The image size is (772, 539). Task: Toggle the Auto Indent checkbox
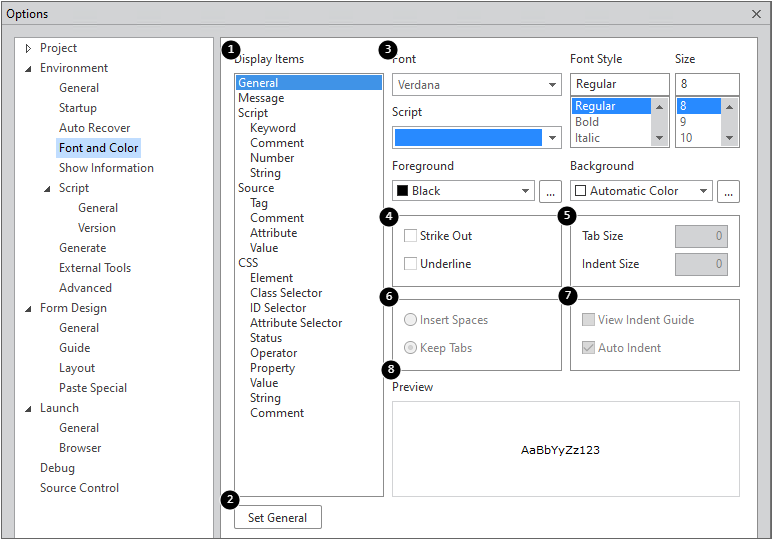(589, 348)
